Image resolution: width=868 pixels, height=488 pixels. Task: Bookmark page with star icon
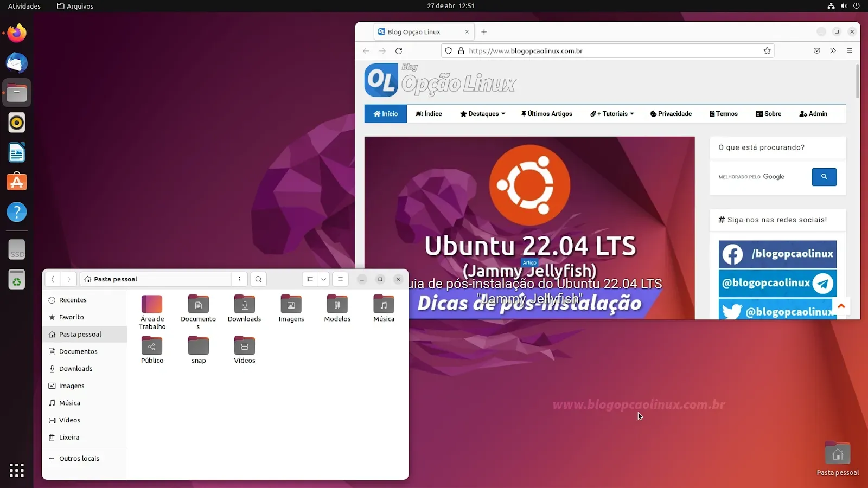pos(767,51)
